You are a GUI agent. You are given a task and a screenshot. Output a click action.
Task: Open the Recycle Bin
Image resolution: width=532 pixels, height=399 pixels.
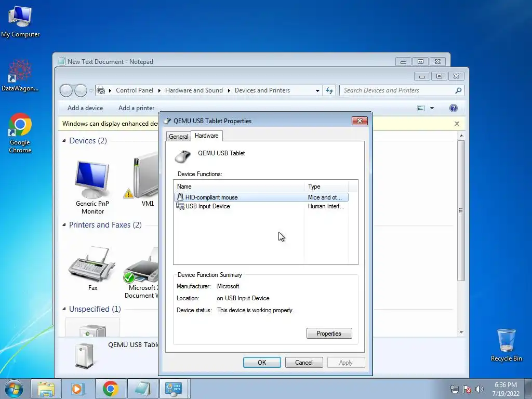click(x=506, y=345)
